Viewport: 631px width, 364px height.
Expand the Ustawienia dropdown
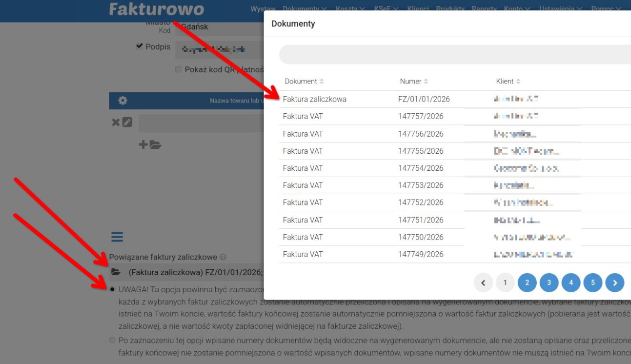tap(559, 8)
